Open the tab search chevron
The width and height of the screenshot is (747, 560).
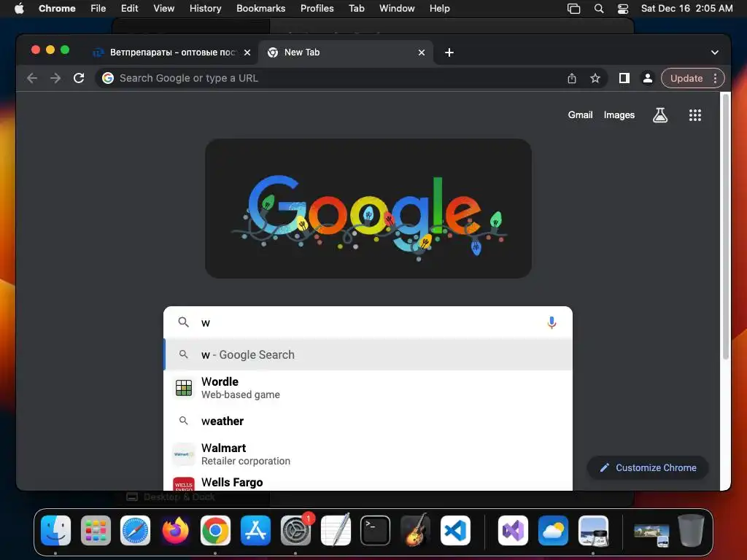pos(715,52)
